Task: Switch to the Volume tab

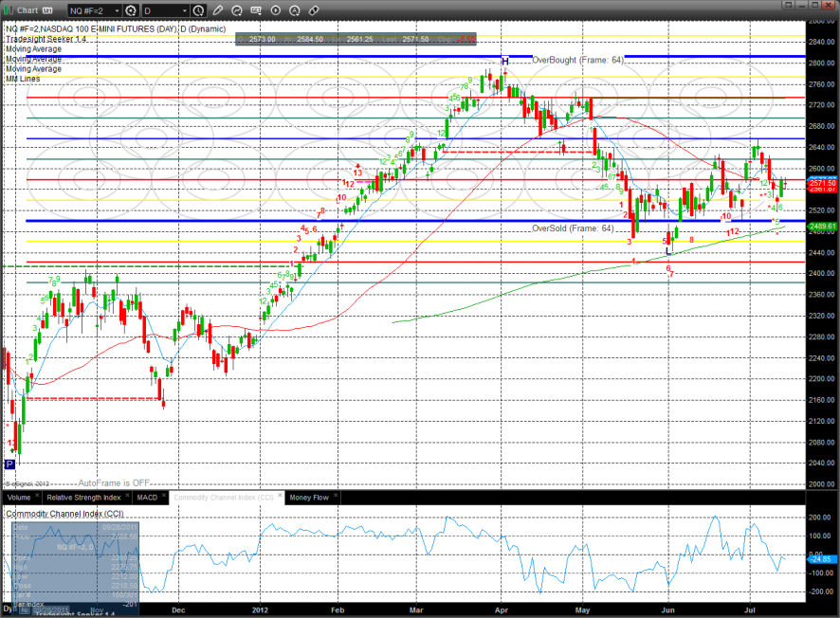Action: click(19, 497)
